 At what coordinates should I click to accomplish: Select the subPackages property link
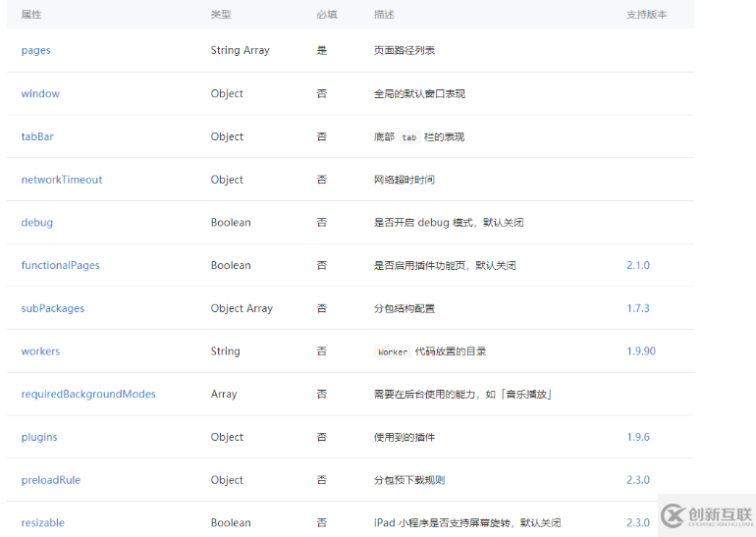(x=53, y=308)
